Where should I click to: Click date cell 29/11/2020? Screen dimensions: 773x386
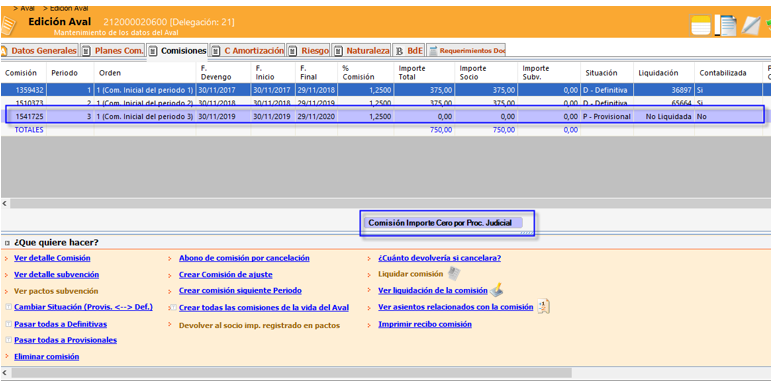click(x=316, y=117)
